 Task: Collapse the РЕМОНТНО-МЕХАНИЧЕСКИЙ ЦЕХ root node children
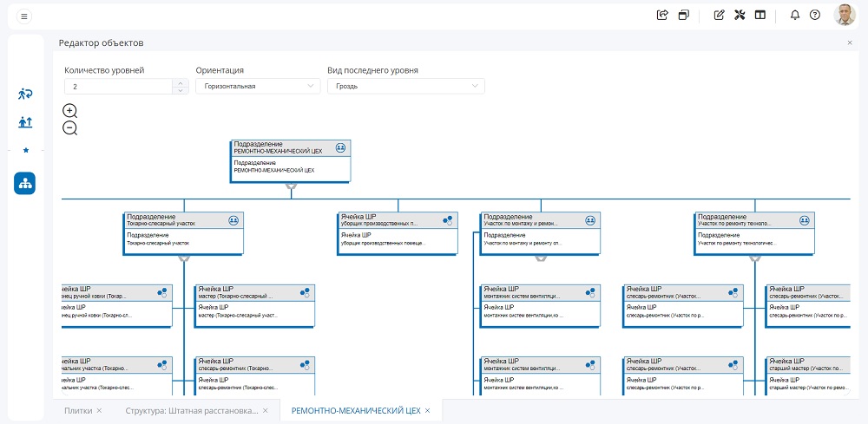click(292, 186)
